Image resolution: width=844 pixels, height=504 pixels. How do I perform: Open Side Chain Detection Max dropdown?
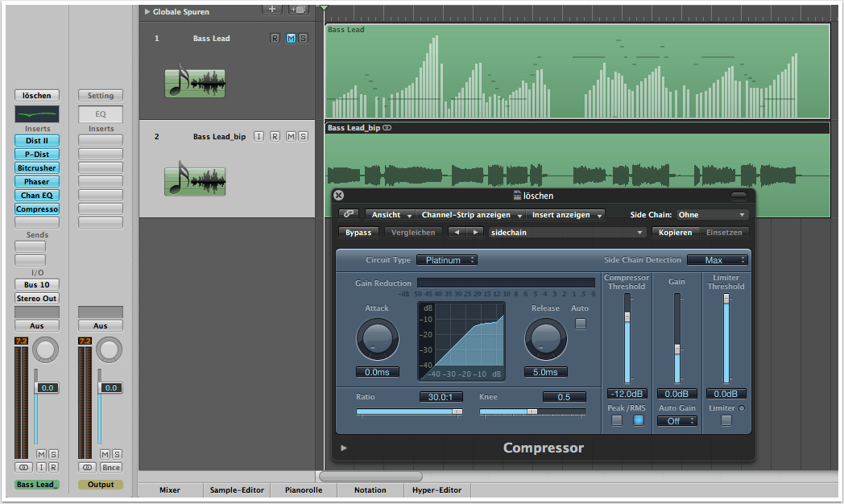pyautogui.click(x=717, y=260)
